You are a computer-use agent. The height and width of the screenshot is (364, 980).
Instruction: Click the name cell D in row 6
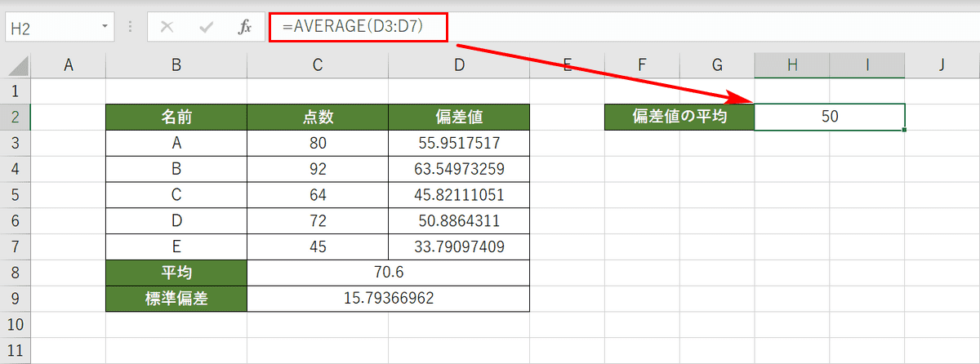(176, 220)
